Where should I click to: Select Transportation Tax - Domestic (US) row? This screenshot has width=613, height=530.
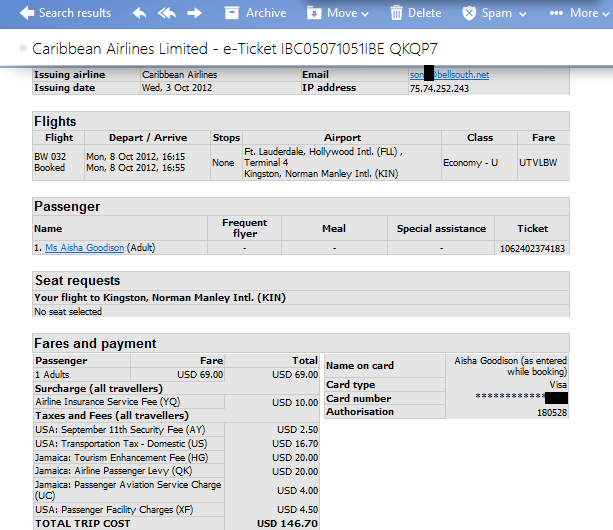177,444
